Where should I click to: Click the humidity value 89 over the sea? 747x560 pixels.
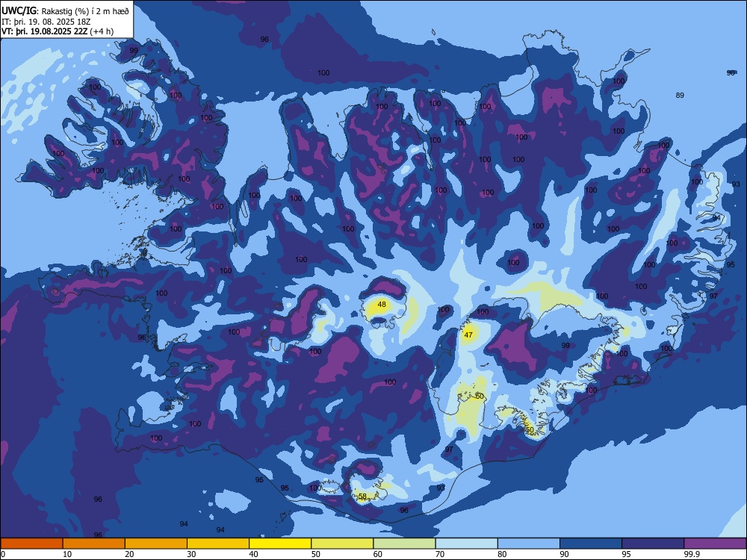click(680, 96)
